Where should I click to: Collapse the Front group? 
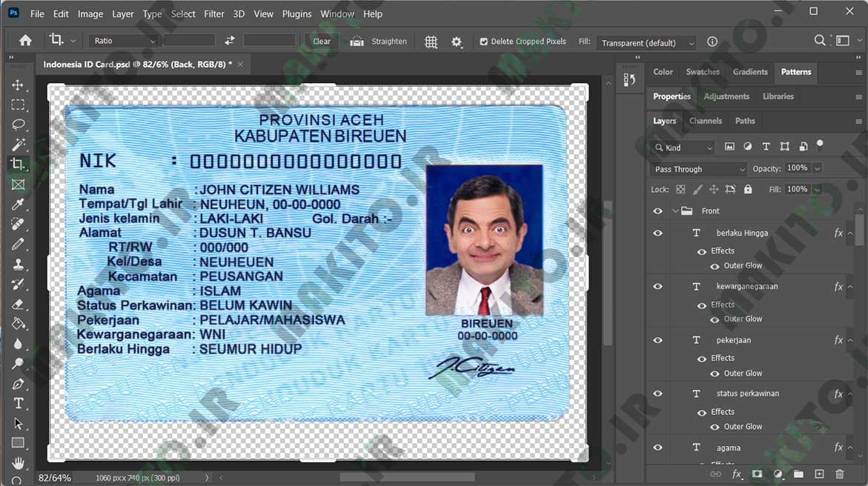pyautogui.click(x=675, y=211)
